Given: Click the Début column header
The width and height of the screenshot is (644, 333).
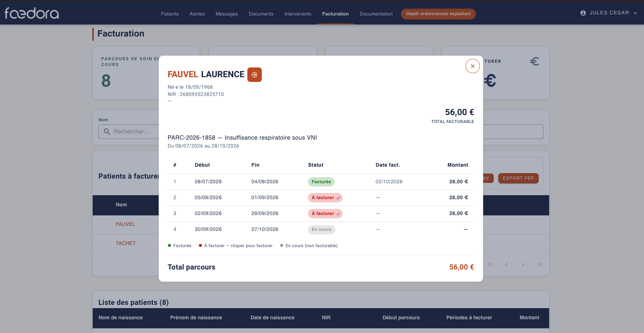Looking at the screenshot, I should pos(202,165).
